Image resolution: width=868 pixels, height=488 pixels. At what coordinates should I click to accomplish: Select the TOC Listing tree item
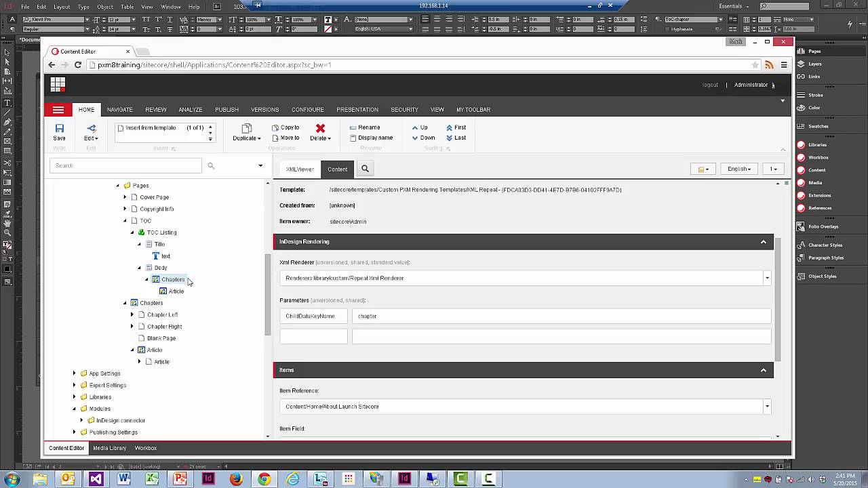(161, 232)
